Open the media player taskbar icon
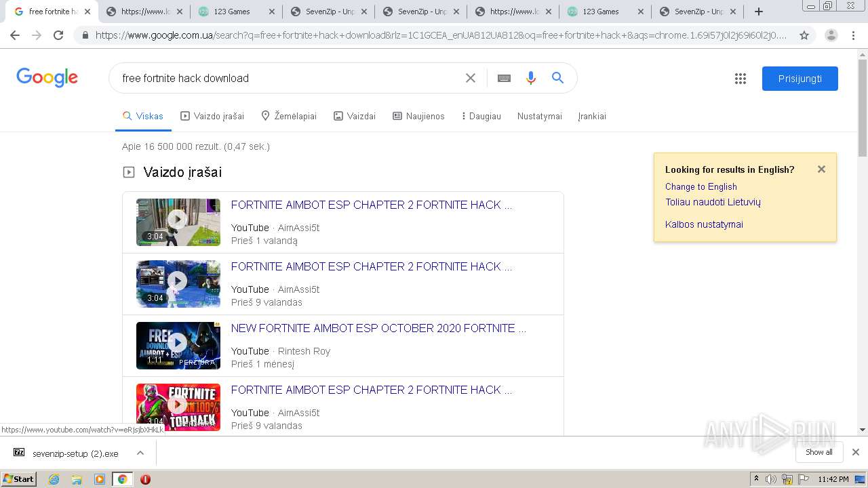The height and width of the screenshot is (488, 868). click(100, 479)
